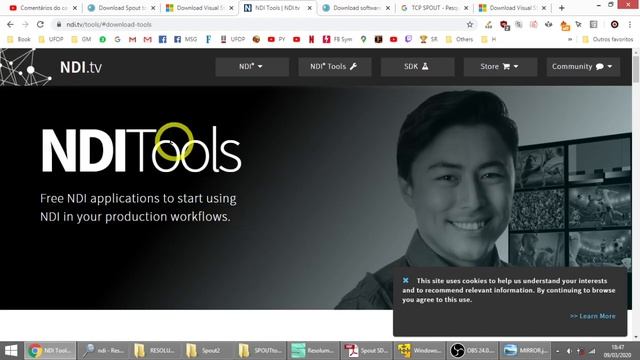Screen dimensions: 640x360
Task: Open the Netflix bookmark icon
Action: 311,39
